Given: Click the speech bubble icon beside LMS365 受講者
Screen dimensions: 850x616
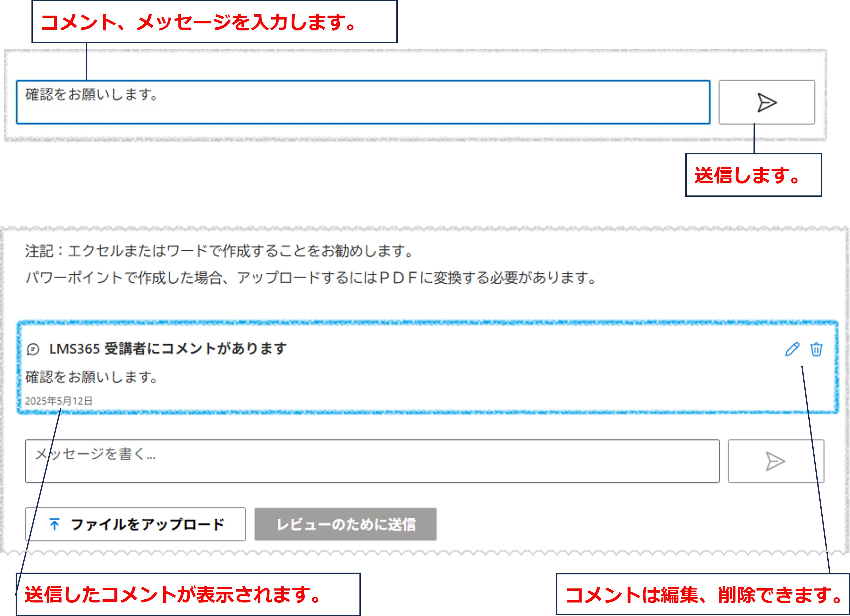Looking at the screenshot, I should tap(33, 349).
